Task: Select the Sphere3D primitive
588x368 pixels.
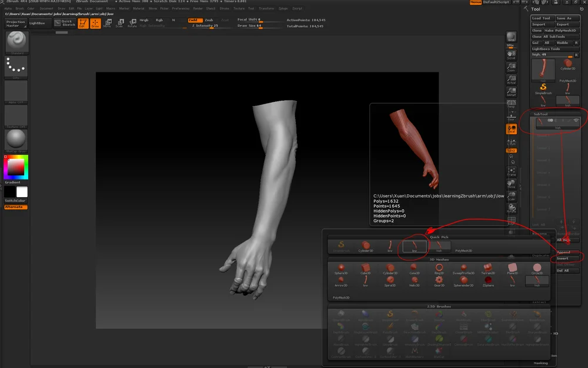Action: 340,267
